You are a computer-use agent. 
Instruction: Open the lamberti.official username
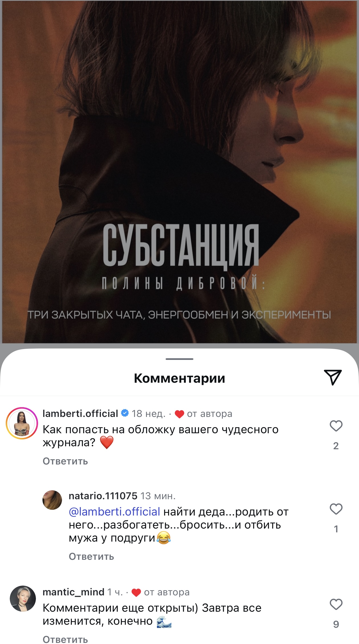coord(80,413)
